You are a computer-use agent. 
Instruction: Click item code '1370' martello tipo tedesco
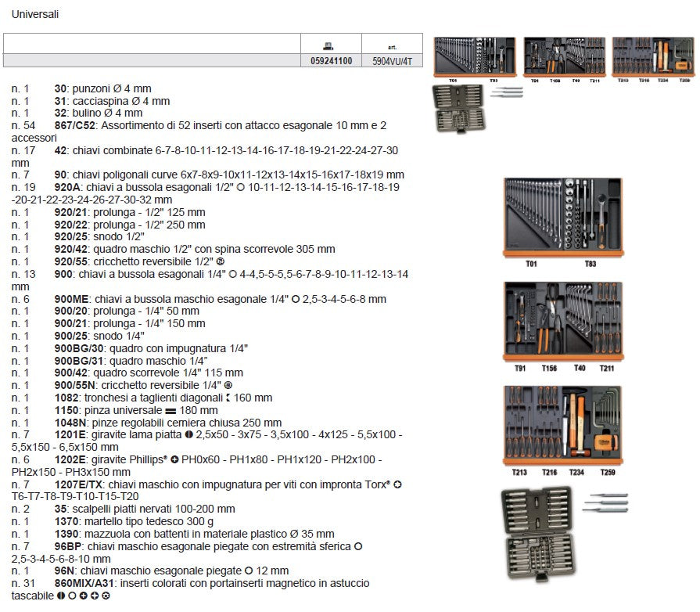66,521
